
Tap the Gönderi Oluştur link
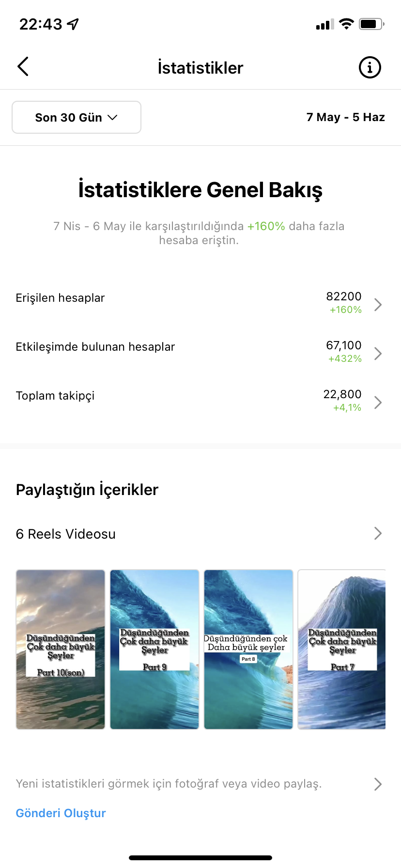[x=61, y=813]
